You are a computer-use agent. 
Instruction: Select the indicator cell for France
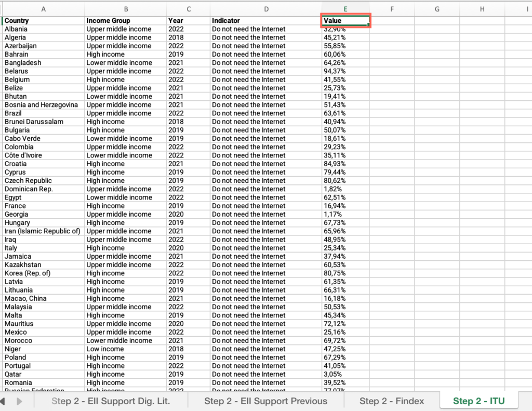(266, 206)
